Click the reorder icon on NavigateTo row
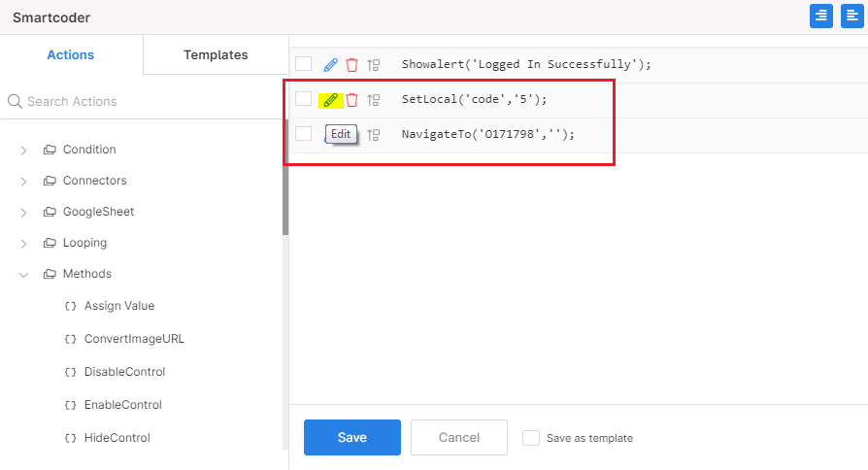868x470 pixels. click(374, 135)
